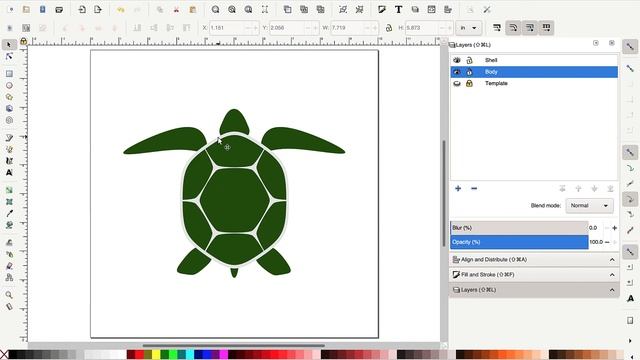640x360 pixels.
Task: Select the Gradient tool
Action: [9, 190]
